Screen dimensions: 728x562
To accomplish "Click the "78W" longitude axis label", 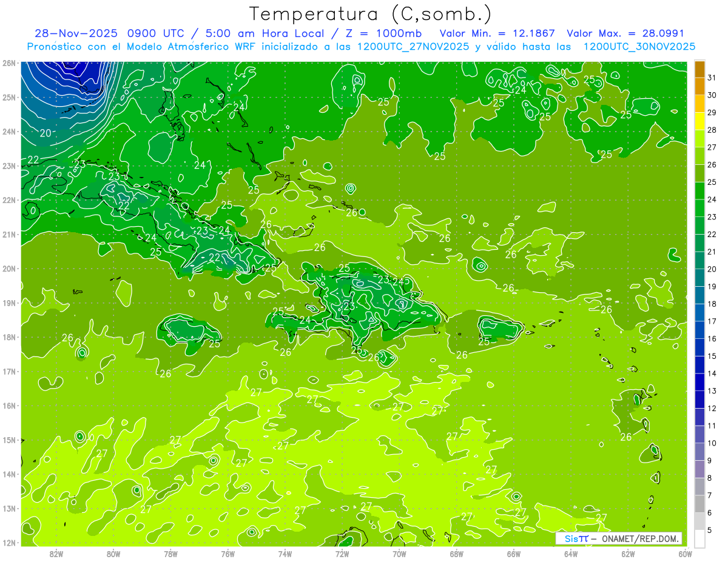I will [x=170, y=554].
